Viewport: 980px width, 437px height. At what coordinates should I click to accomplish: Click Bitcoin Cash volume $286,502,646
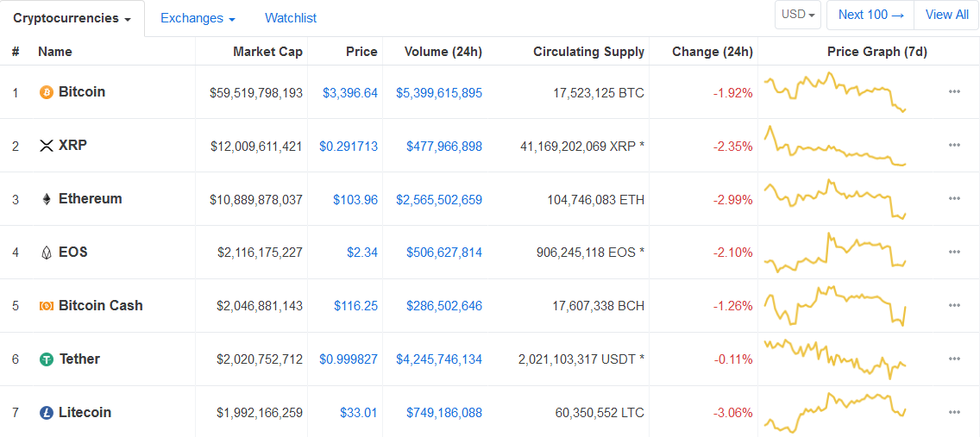coord(444,306)
